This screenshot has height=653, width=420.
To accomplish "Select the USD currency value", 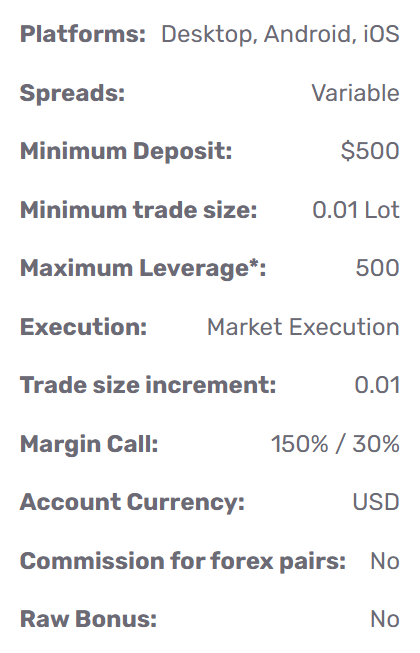I will pos(376,502).
